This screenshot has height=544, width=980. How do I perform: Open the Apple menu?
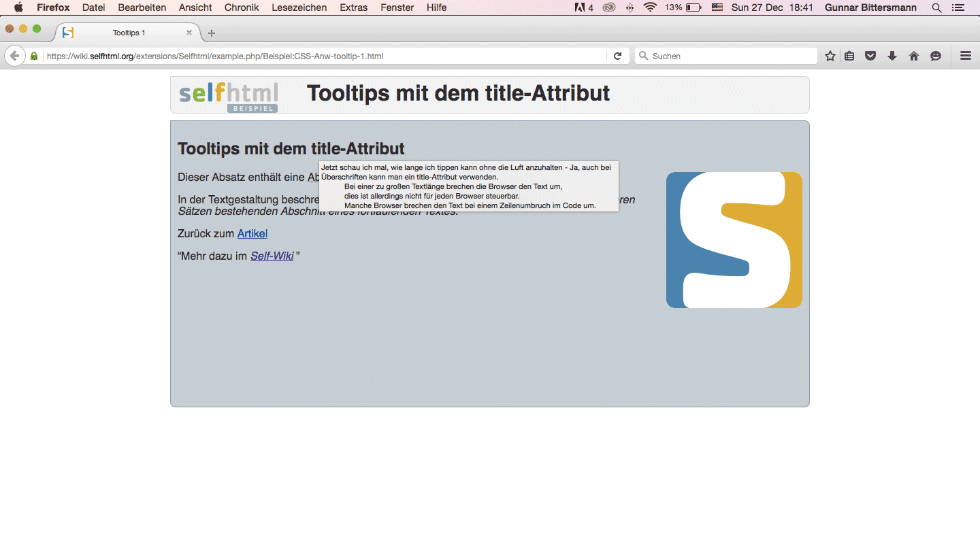18,7
